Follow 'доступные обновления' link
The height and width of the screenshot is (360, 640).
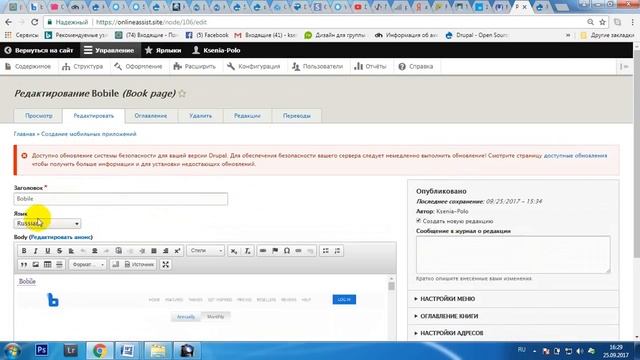[576, 156]
